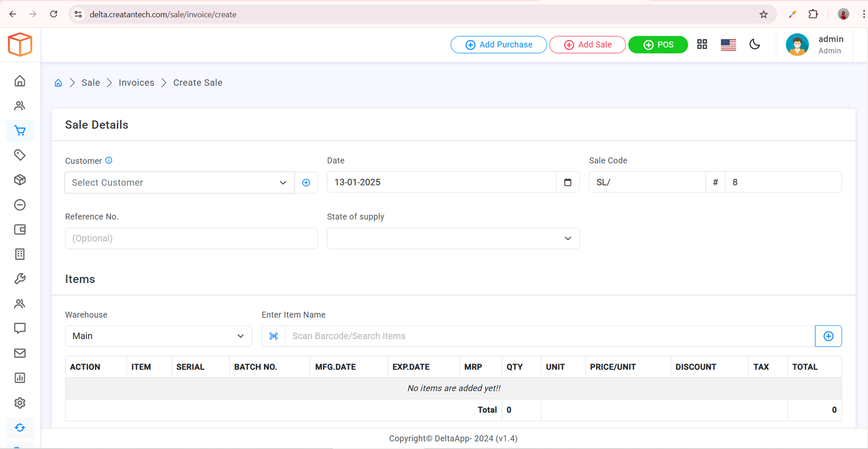Click the green POS button
This screenshot has height=449, width=868.
coord(658,44)
